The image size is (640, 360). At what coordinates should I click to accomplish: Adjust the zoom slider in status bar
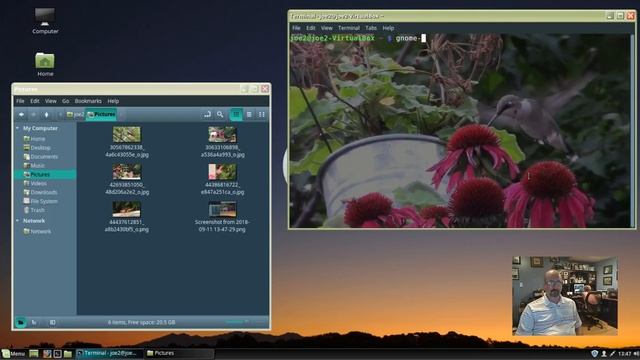pyautogui.click(x=238, y=322)
